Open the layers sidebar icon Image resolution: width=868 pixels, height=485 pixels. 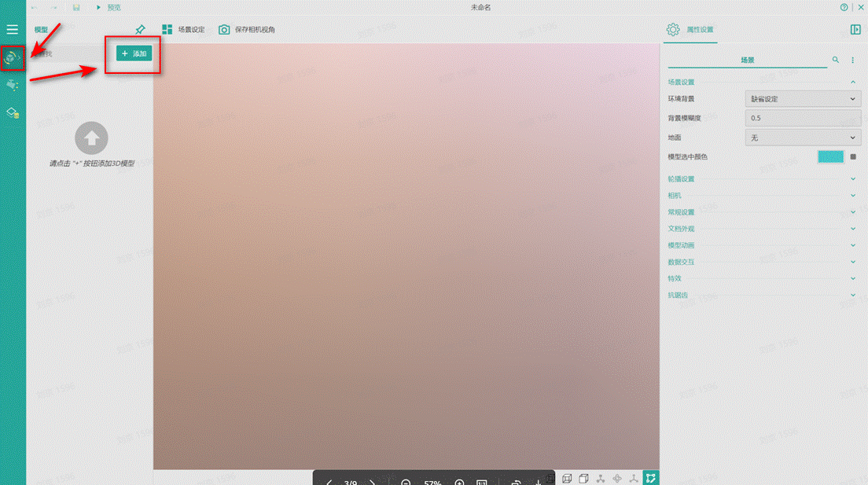pyautogui.click(x=12, y=113)
